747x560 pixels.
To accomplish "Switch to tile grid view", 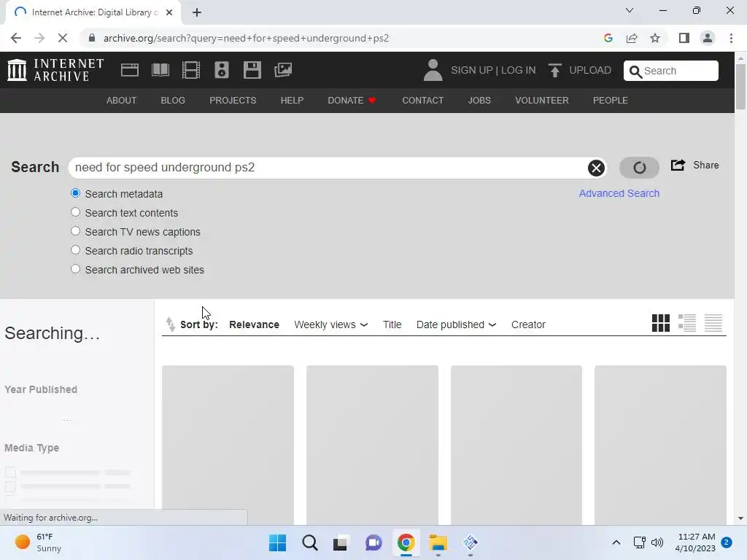I will (x=660, y=323).
